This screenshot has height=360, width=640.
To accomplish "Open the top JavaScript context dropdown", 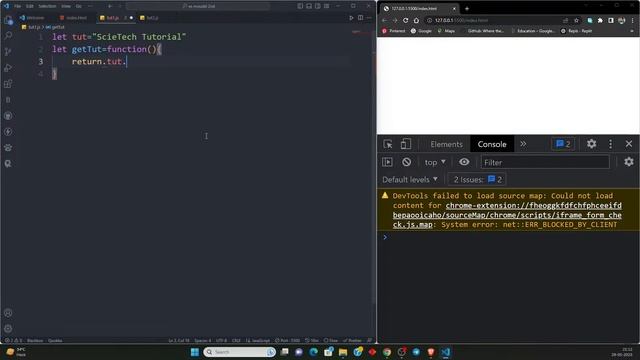I will click(x=435, y=162).
